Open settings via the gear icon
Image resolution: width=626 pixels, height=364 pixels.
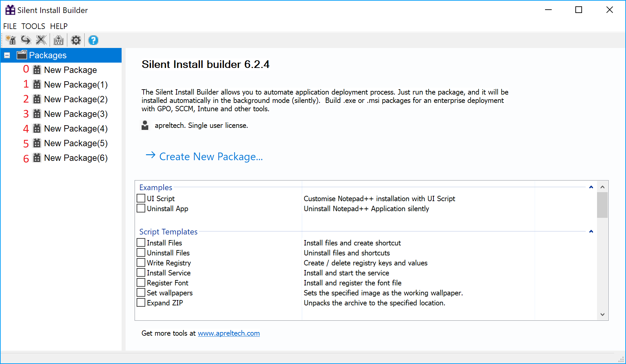[x=76, y=40]
